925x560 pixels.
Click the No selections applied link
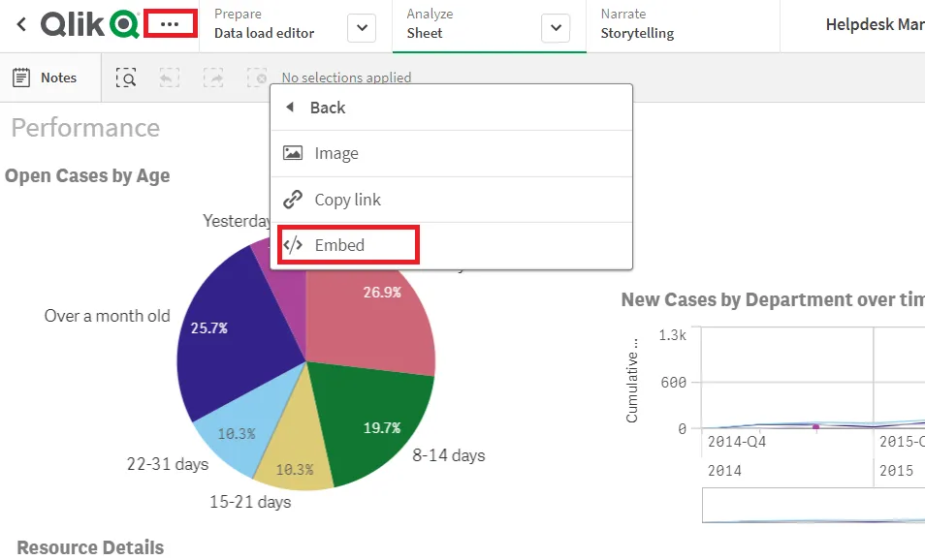click(x=345, y=78)
